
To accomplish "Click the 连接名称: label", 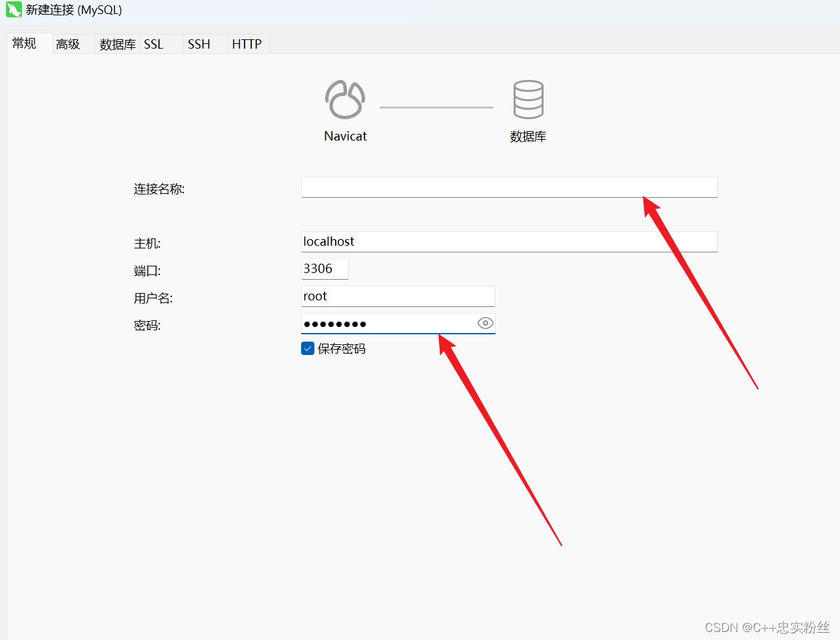I will [159, 189].
